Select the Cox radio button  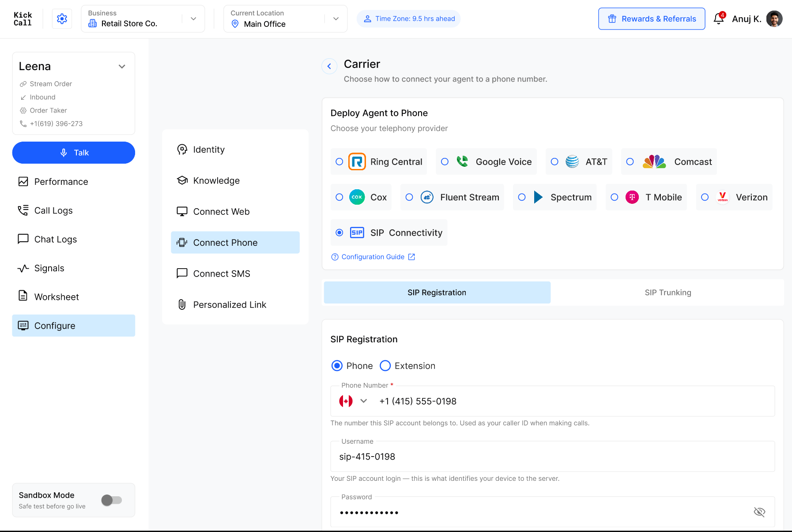point(339,197)
